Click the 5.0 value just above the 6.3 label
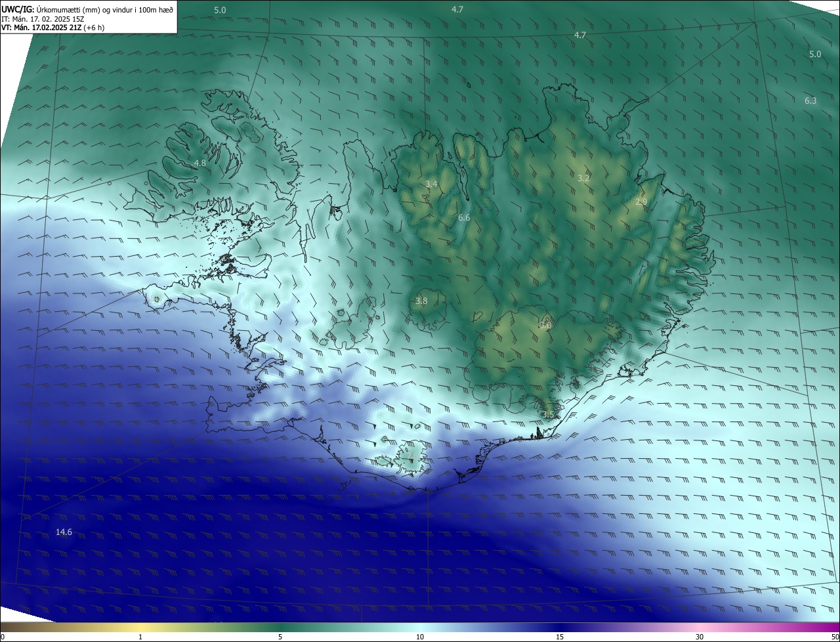840x642 pixels. pos(815,54)
